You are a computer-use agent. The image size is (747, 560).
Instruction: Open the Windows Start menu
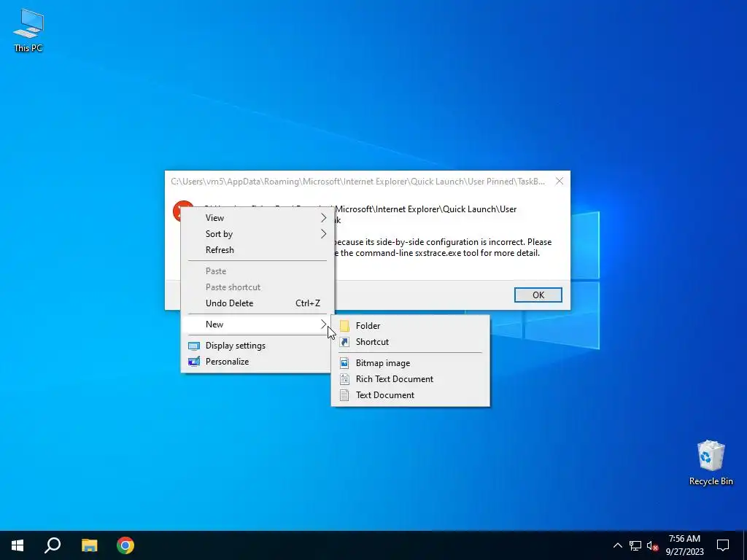click(x=18, y=545)
